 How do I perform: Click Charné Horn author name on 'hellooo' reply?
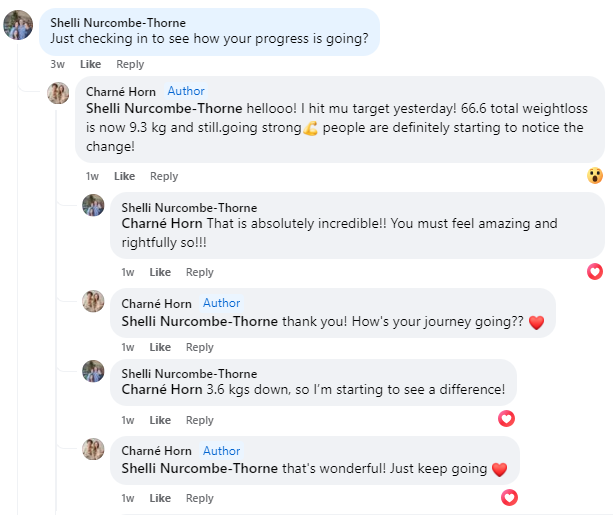coord(121,91)
